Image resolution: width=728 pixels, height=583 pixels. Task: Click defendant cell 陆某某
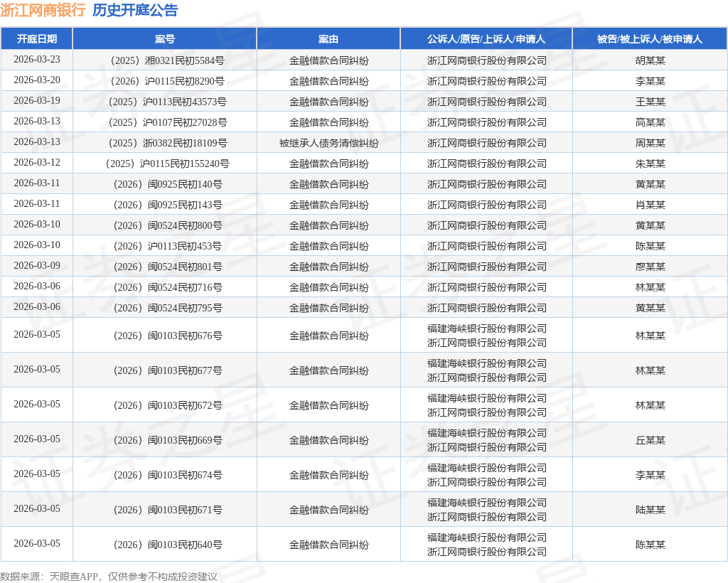pos(650,510)
